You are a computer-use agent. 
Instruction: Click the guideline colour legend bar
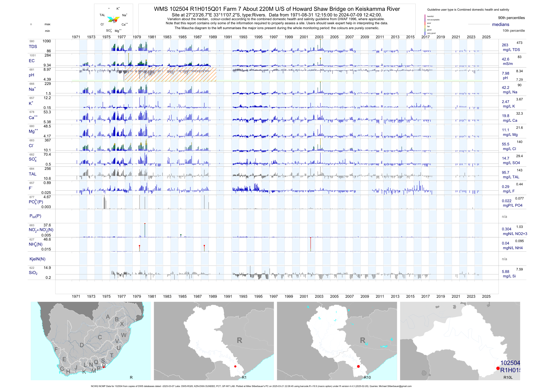pos(425,25)
